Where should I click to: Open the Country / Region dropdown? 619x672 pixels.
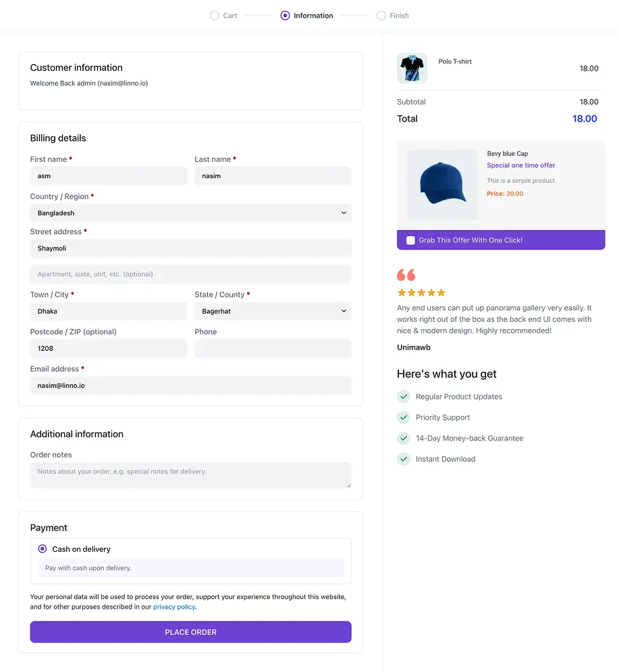pos(190,213)
